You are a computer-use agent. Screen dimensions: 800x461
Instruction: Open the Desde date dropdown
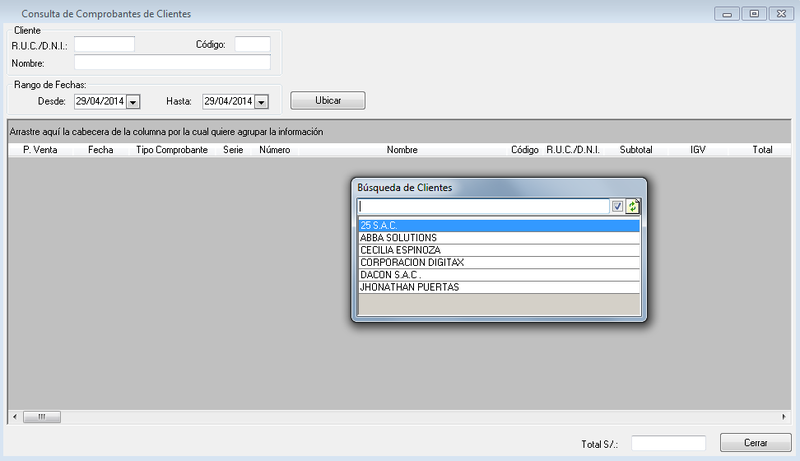[133, 101]
